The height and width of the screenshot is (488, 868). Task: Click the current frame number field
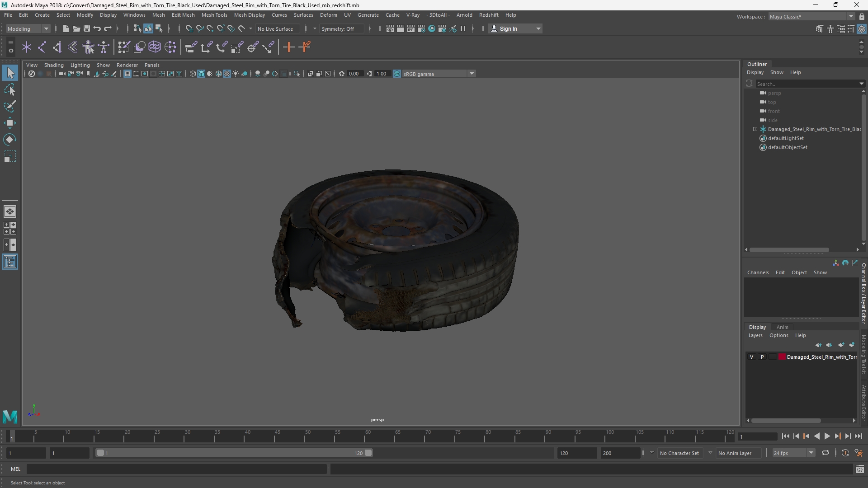click(757, 436)
